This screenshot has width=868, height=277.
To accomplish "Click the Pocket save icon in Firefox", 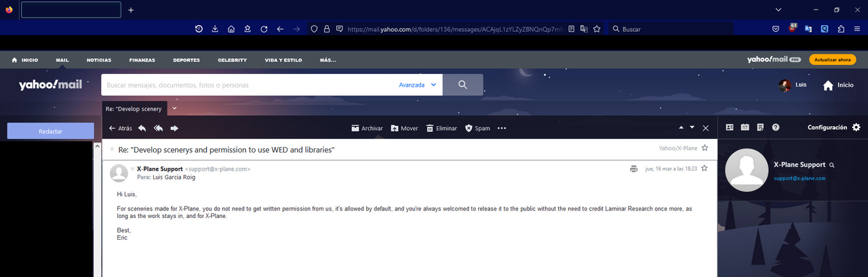I will point(776,29).
